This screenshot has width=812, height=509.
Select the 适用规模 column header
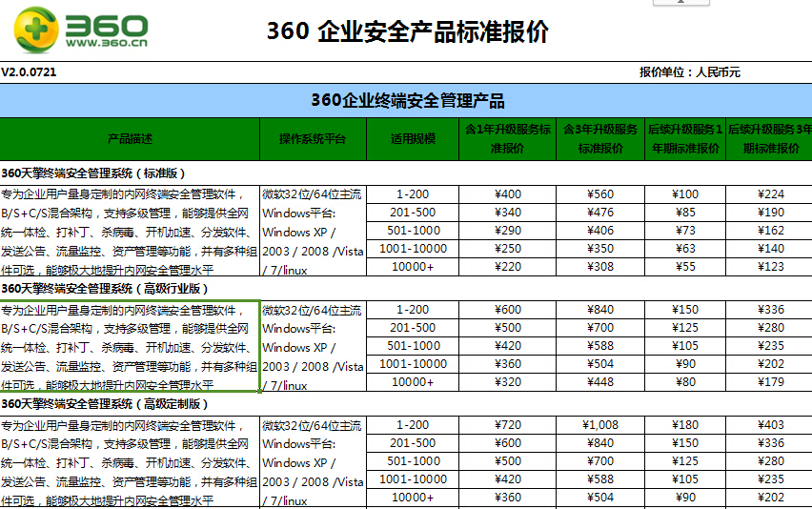pyautogui.click(x=413, y=138)
